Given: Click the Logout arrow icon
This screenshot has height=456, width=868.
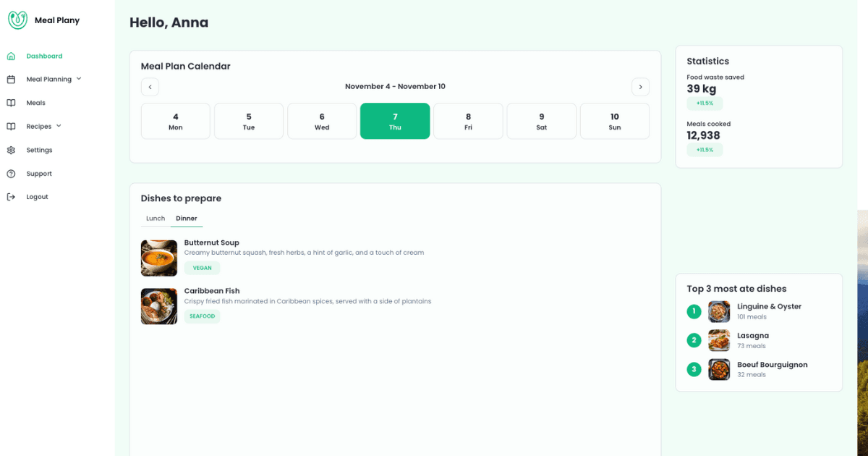Looking at the screenshot, I should [x=11, y=197].
